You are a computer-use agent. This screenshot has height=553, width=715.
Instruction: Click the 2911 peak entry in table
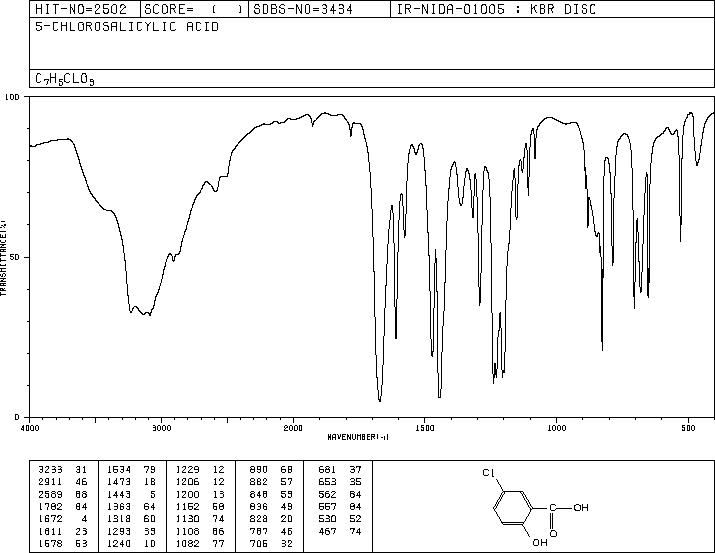tap(63, 481)
